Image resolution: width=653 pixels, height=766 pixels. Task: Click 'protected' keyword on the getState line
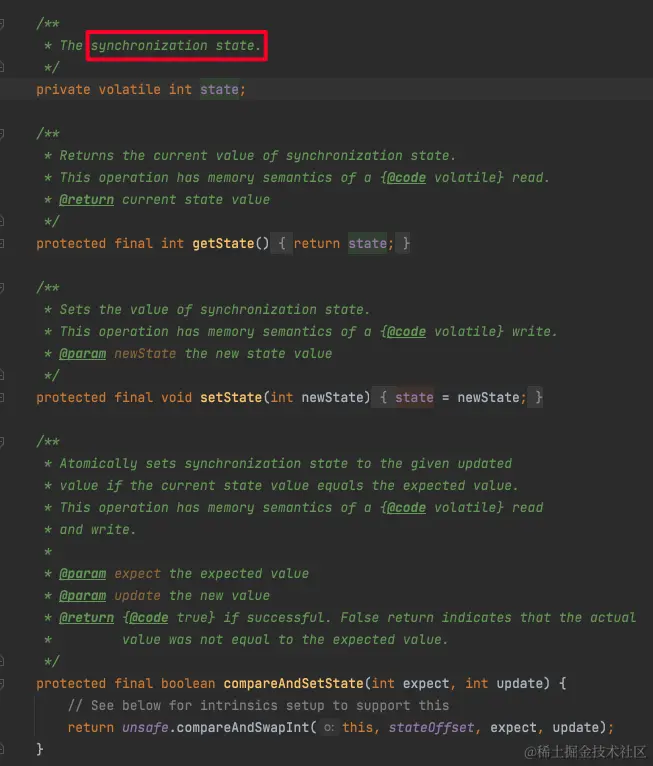71,243
